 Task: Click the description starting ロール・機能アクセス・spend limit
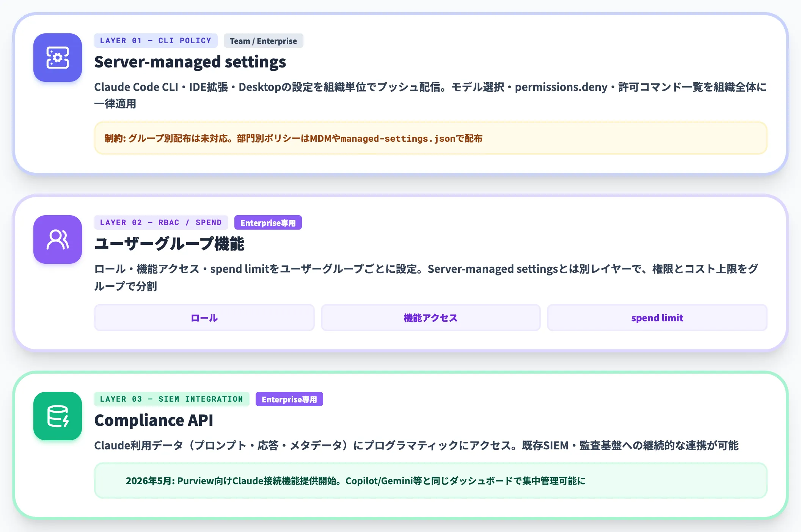pos(426,277)
